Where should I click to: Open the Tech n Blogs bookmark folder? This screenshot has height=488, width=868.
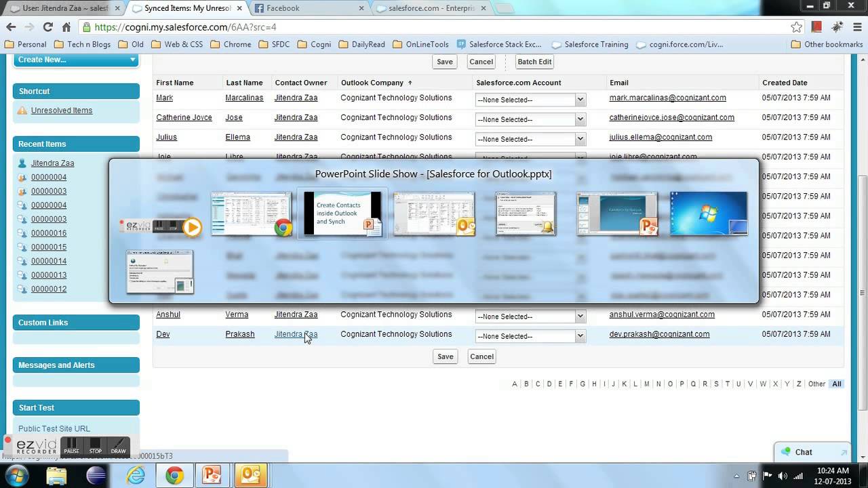click(x=82, y=44)
